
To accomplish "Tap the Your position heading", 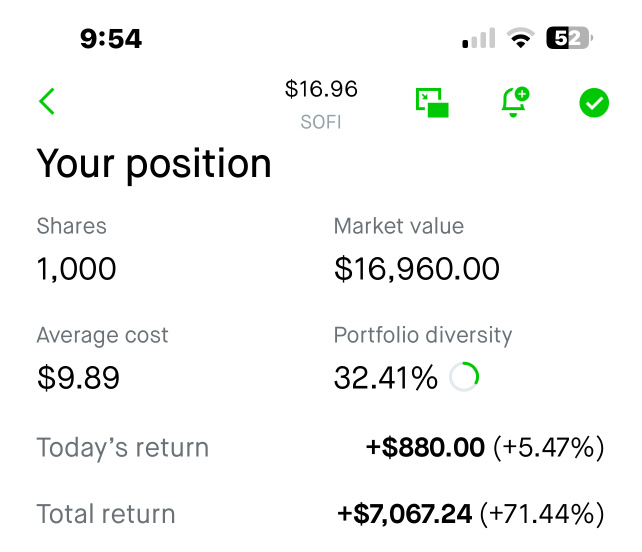I will [x=154, y=164].
